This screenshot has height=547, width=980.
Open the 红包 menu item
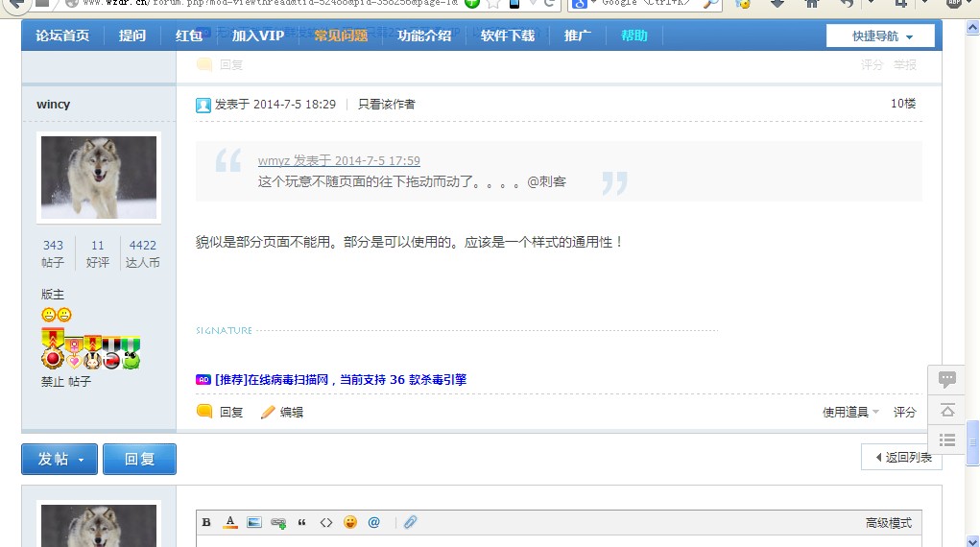tap(189, 36)
